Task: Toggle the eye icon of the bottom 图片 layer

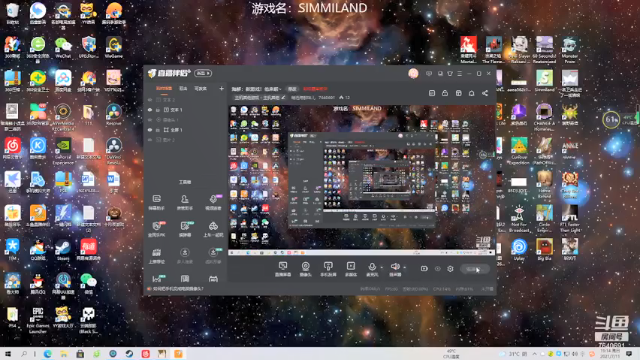Action: pos(150,140)
